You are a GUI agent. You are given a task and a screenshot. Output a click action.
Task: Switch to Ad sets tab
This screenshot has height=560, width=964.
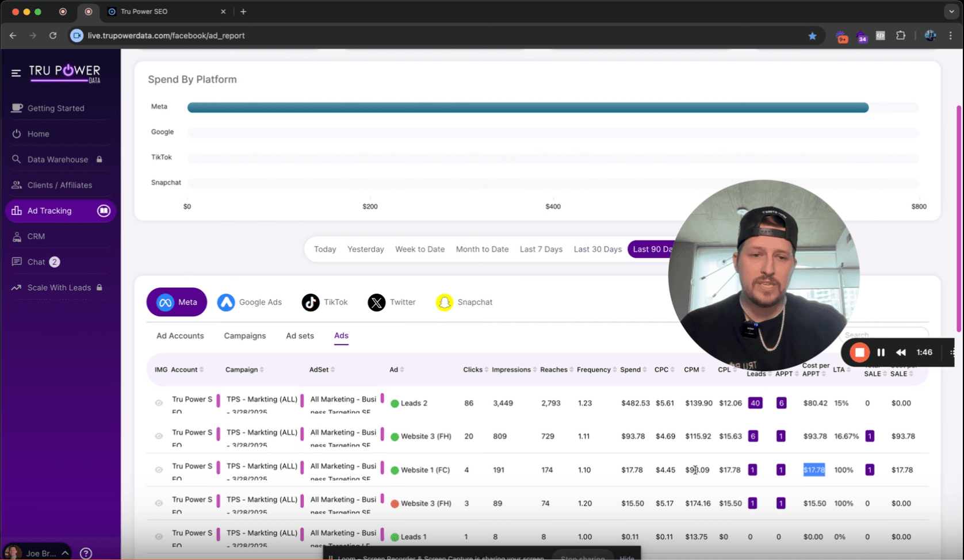300,336
